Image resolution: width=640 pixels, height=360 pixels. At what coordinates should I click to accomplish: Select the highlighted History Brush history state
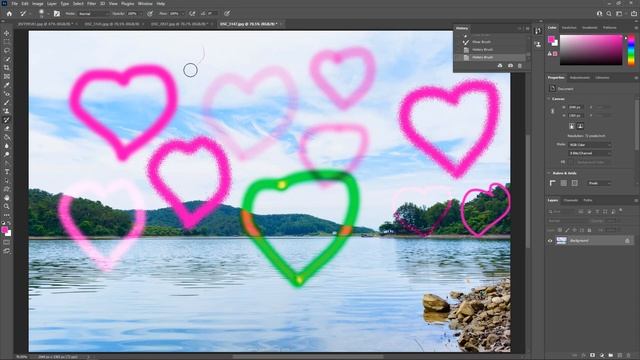point(490,58)
